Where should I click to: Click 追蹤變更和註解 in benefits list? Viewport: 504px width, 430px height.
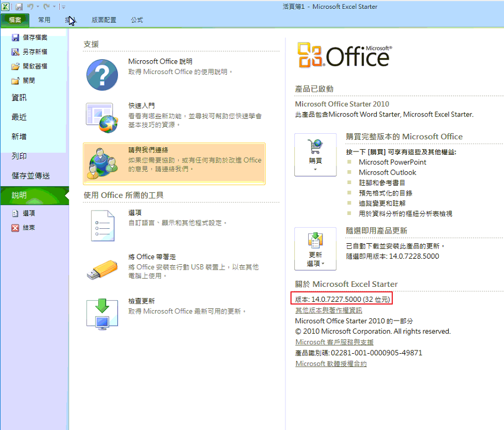(x=382, y=203)
